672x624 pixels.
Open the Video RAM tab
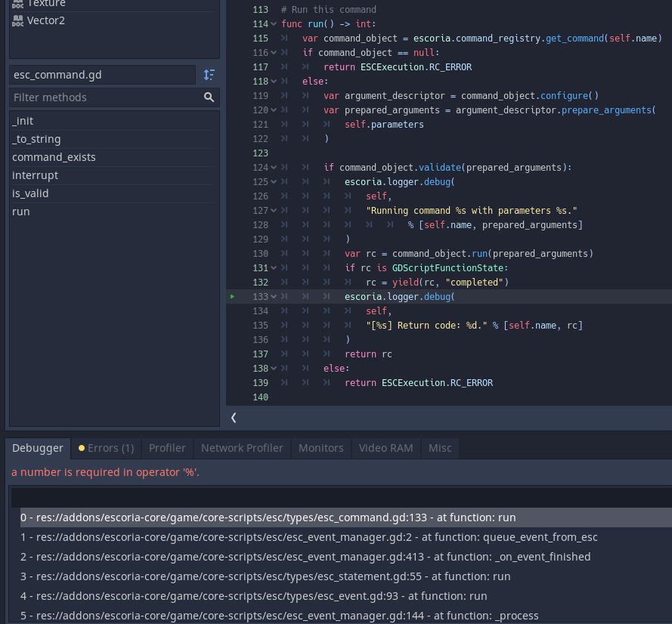click(386, 448)
